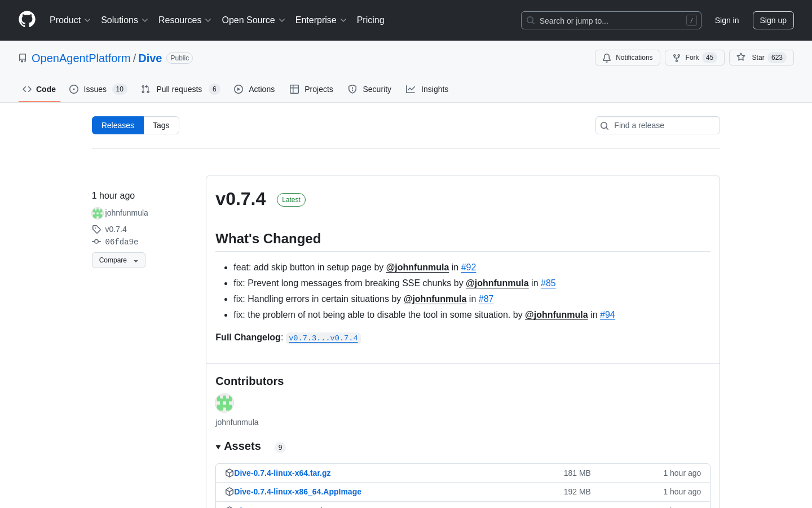Open the v0.7.4 tag link in the sidebar
812x508 pixels.
[116, 229]
